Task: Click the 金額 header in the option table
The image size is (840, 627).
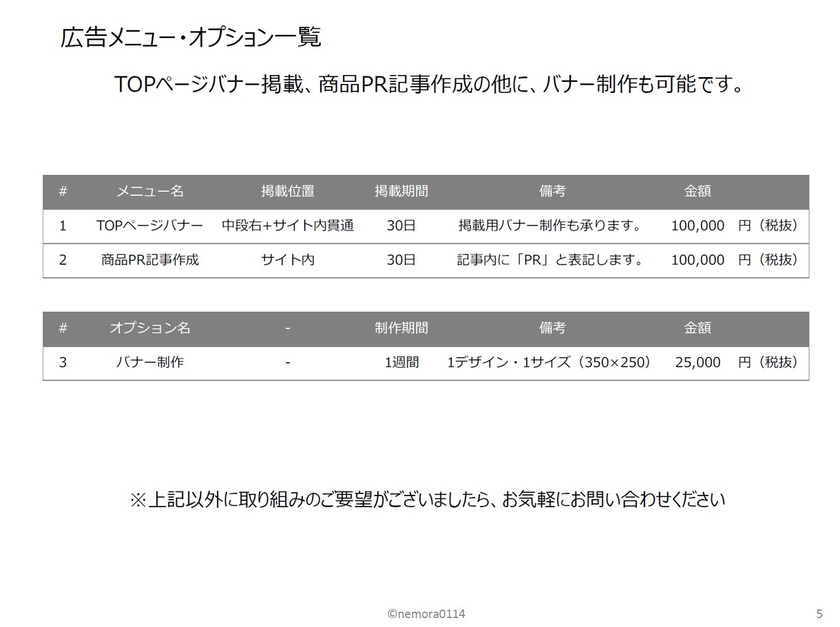Action: [x=697, y=328]
